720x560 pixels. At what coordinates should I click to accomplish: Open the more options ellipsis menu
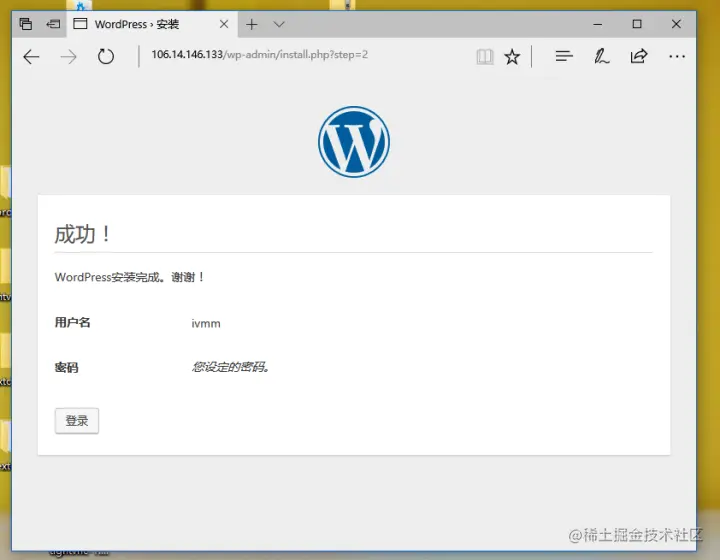[x=677, y=56]
